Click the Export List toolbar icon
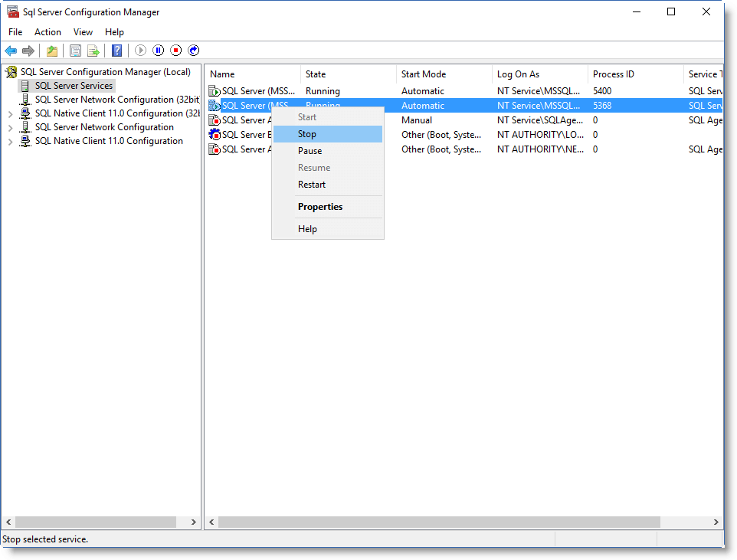This screenshot has width=737, height=560. coord(93,51)
